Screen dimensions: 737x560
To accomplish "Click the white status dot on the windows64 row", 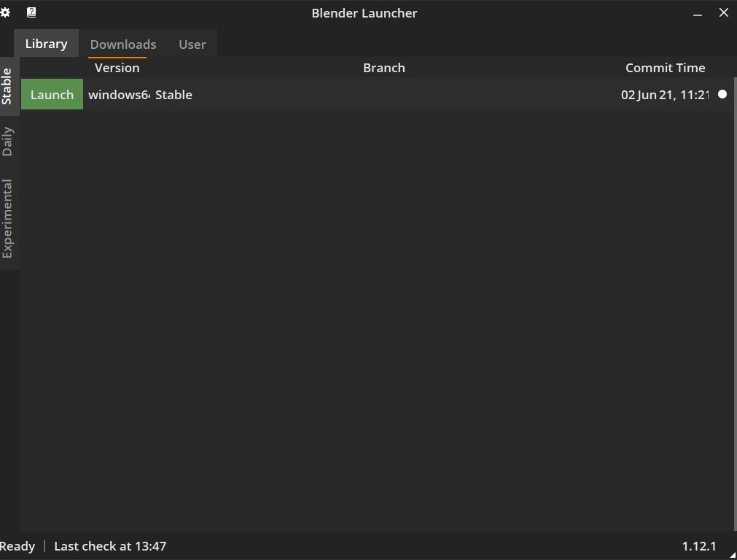I will click(722, 95).
